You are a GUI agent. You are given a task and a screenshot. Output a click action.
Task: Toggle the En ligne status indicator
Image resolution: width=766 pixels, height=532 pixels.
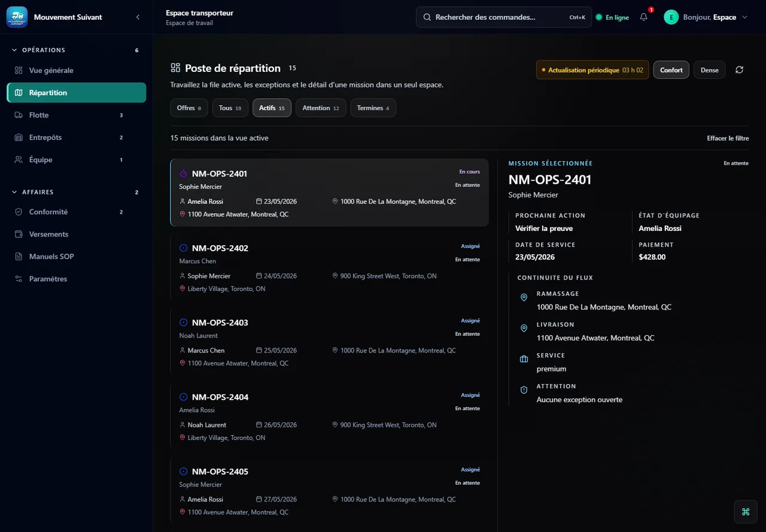612,17
